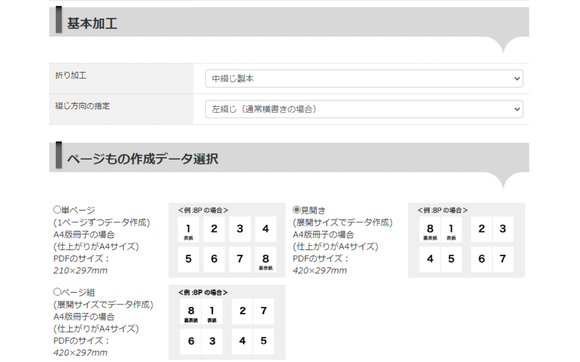Select the ページ組 radio button
This screenshot has width=580, height=362.
coord(57,292)
